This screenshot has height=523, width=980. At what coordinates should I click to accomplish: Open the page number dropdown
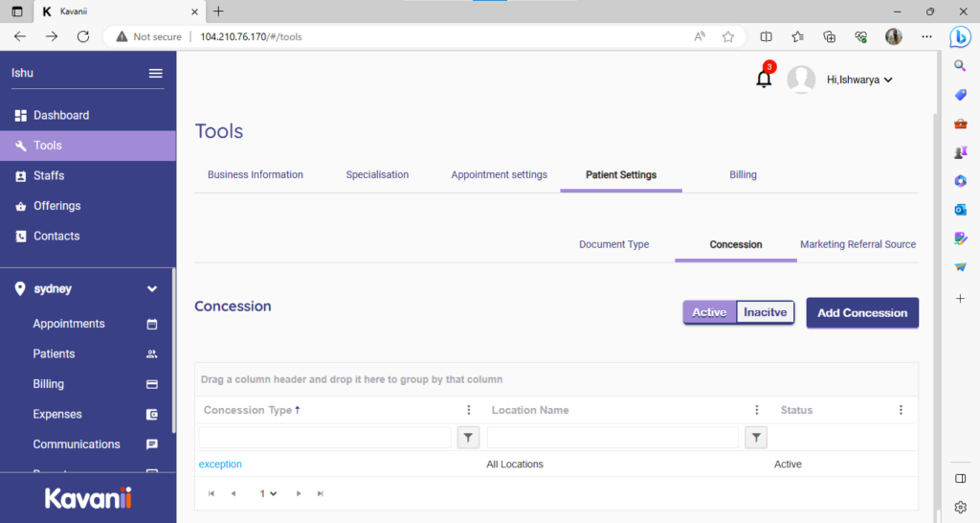tap(268, 493)
